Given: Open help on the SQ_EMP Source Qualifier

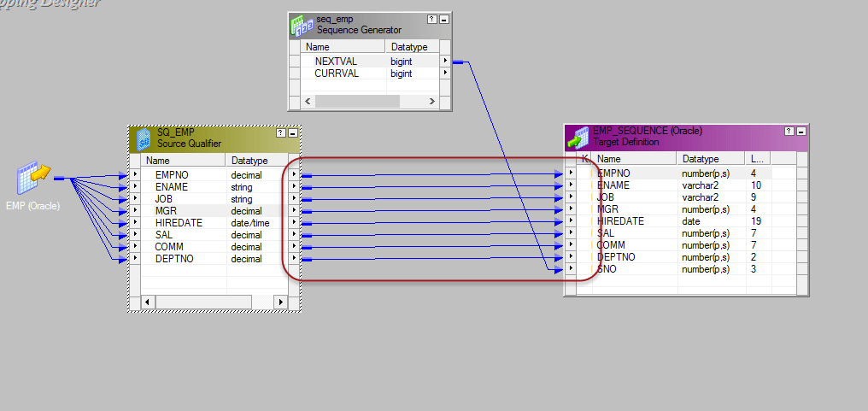Looking at the screenshot, I should (280, 133).
